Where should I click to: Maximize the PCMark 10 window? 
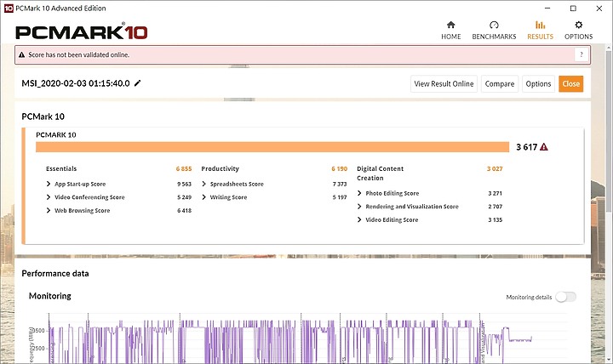(573, 9)
